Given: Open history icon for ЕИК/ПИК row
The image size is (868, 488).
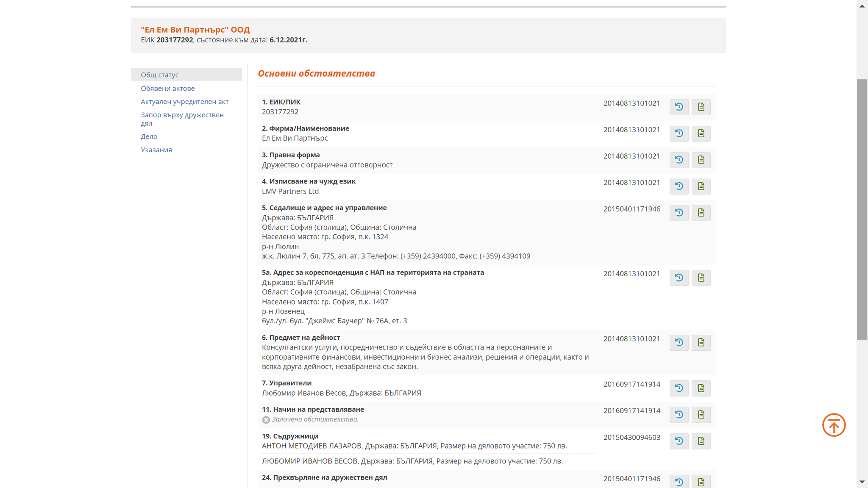Looking at the screenshot, I should (x=679, y=107).
